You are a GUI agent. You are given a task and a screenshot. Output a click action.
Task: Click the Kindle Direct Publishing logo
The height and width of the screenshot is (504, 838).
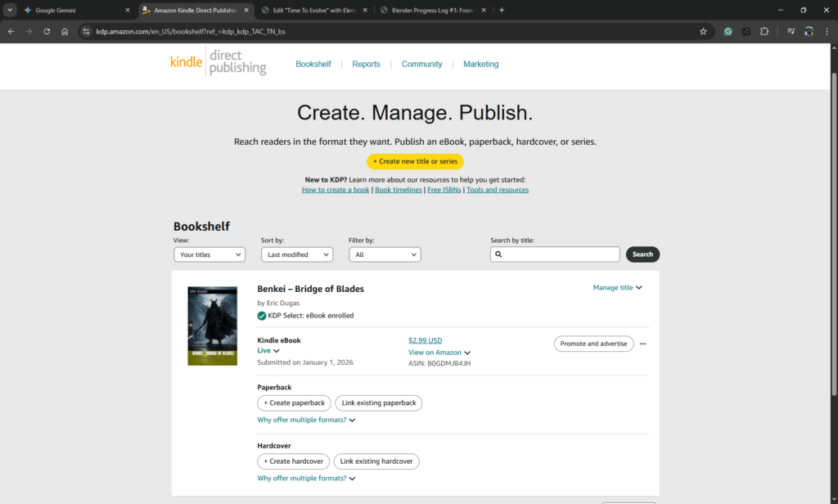pos(218,64)
